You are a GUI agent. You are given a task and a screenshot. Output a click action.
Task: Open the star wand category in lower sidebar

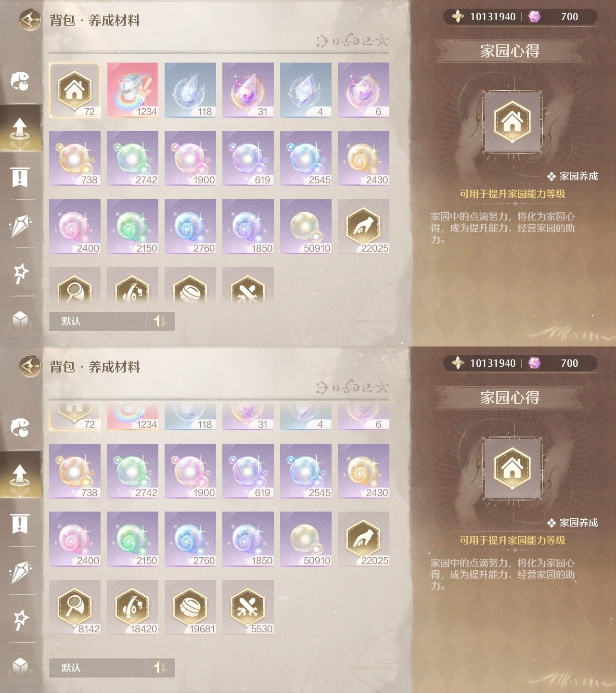tap(20, 618)
